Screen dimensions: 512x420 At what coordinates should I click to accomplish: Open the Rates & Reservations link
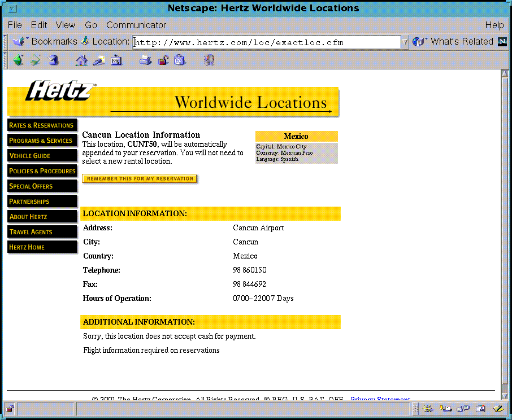pos(42,125)
